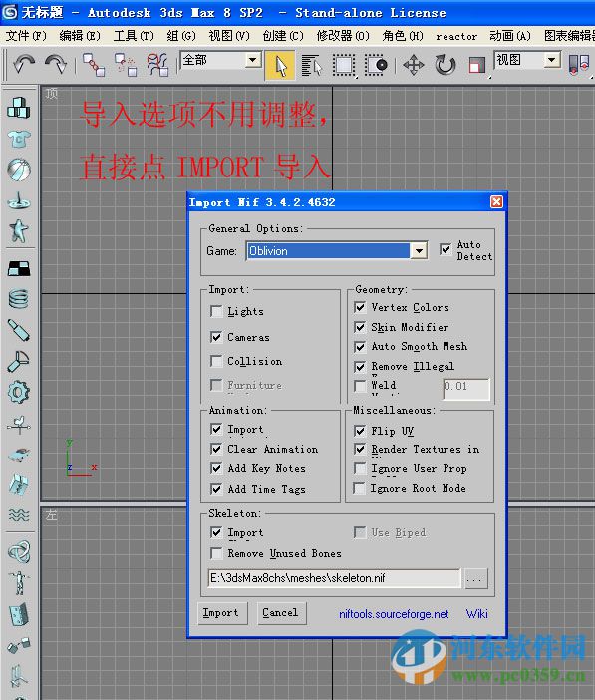Click the sphere icon in left sidebar
This screenshot has width=595, height=700.
[x=19, y=170]
